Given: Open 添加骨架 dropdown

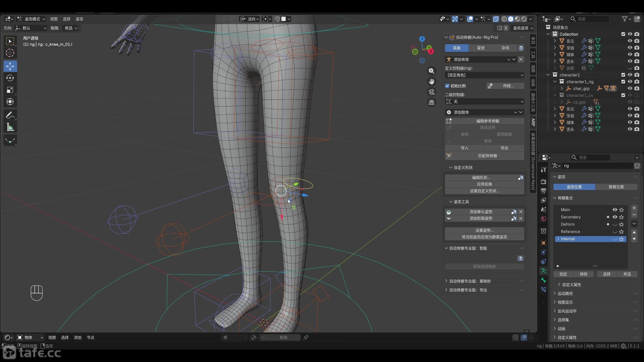Looking at the screenshot, I should click(478, 60).
